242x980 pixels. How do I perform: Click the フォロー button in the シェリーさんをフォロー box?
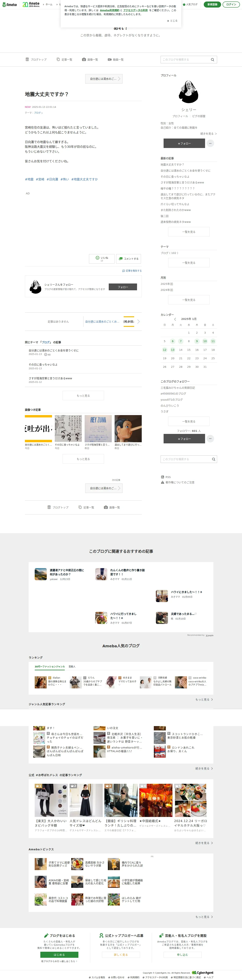(123, 287)
